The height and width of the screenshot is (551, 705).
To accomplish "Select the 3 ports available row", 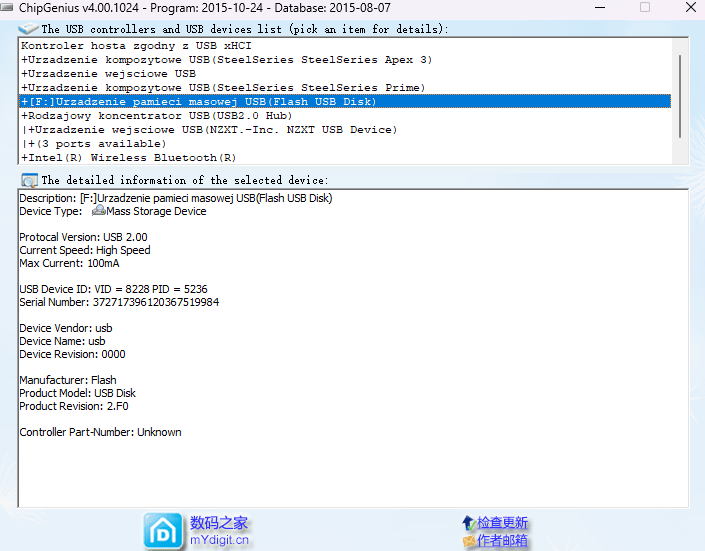I will point(345,143).
